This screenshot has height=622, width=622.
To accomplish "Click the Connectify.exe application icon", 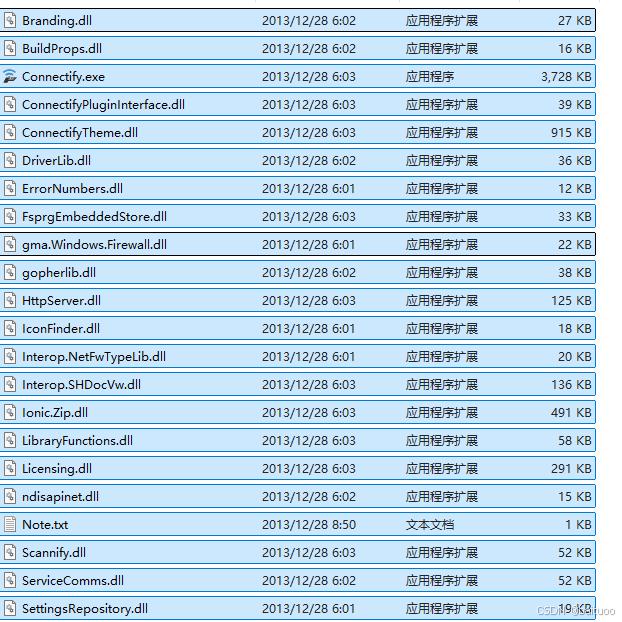I will pos(10,76).
